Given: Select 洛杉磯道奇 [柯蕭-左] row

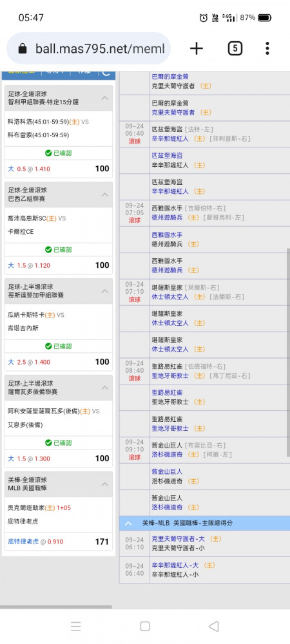Looking at the screenshot, I should click(x=192, y=455).
